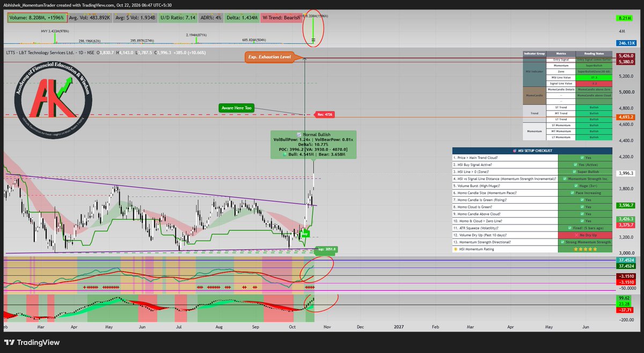644x353 pixels.
Task: Select the 5,380.0 price axis label
Action: (x=626, y=61)
